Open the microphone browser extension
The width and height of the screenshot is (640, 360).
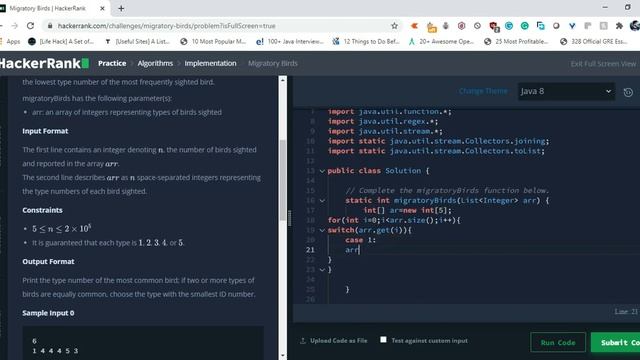point(446,26)
